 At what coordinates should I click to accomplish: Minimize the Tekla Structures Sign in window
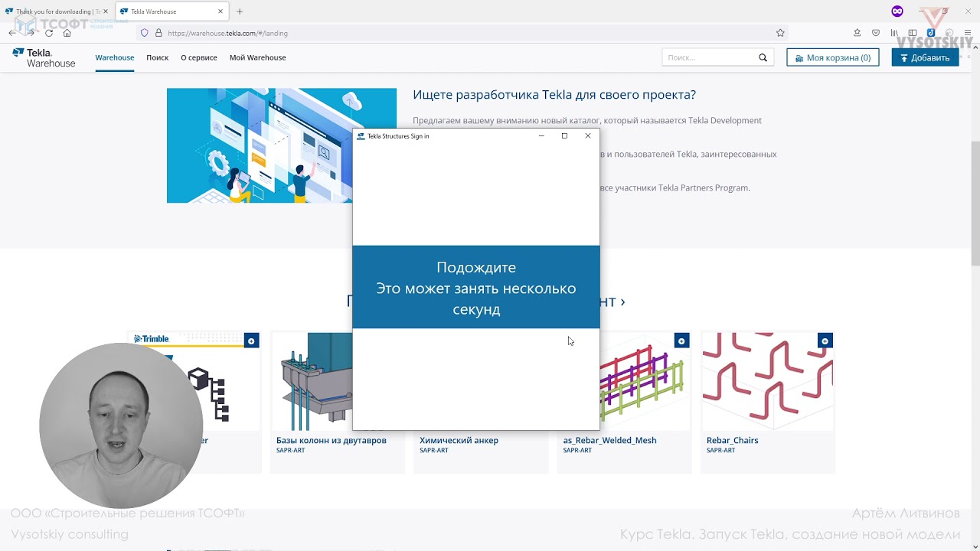[x=541, y=135]
